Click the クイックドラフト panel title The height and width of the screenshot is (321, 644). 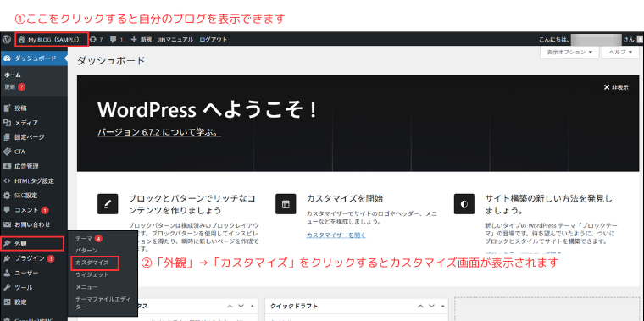pos(294,307)
